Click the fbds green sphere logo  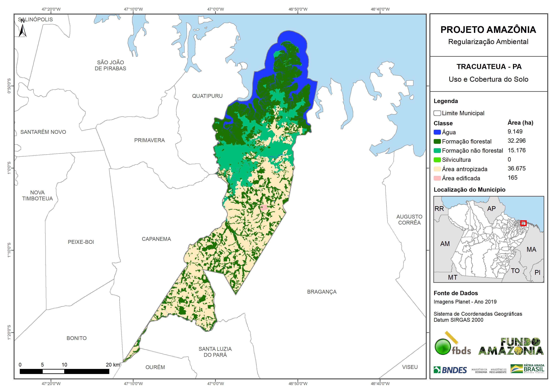[x=443, y=347]
